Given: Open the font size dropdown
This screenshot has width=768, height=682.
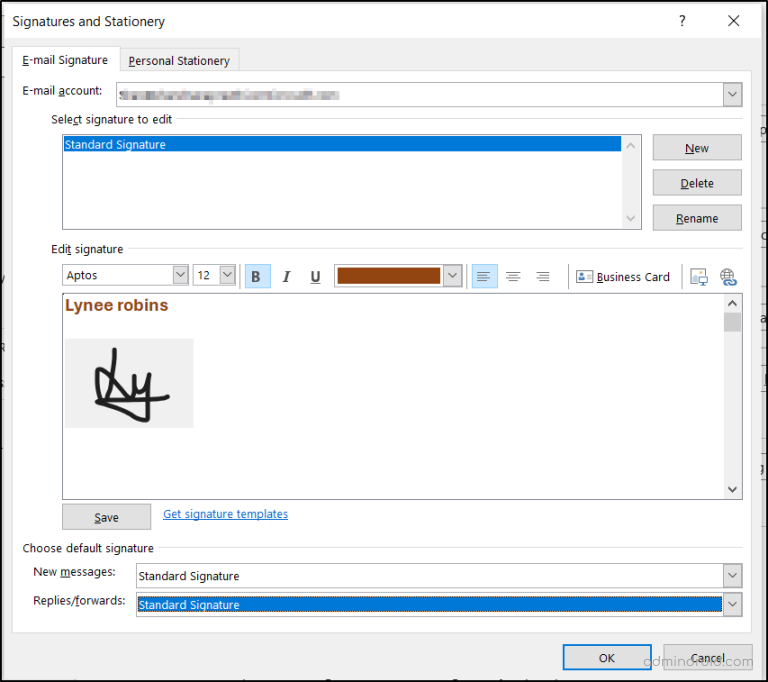Looking at the screenshot, I should (x=227, y=275).
